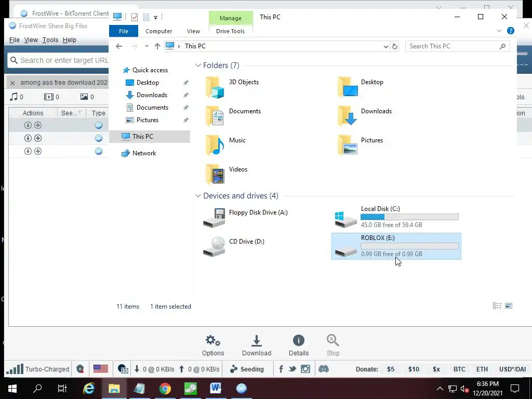
Task: Click the firewall globe icon in FrostWire status bar
Action: [x=123, y=369]
